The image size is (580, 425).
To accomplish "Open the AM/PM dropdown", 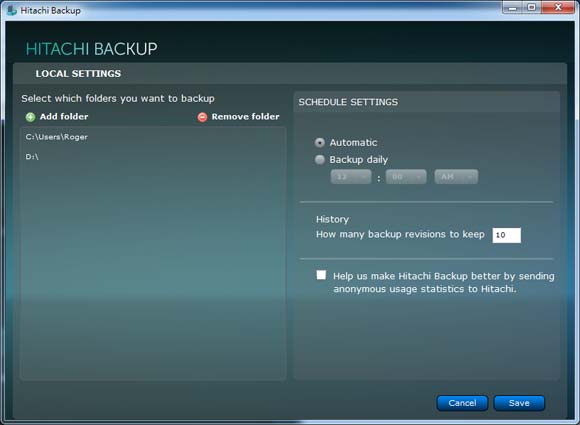I will pyautogui.click(x=456, y=177).
